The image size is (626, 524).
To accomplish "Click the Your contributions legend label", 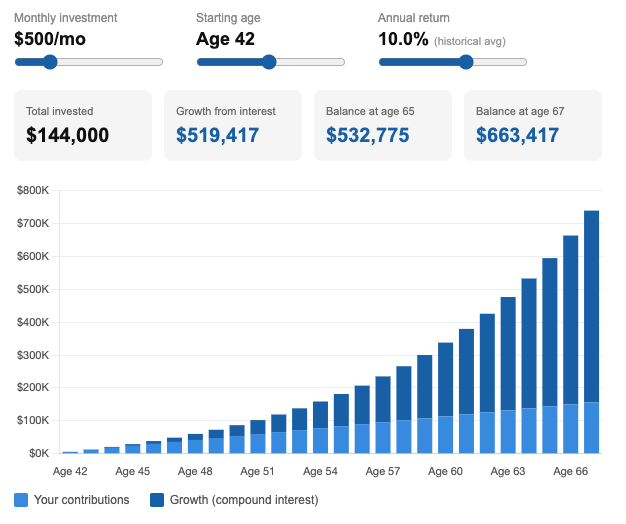I will pyautogui.click(x=81, y=500).
